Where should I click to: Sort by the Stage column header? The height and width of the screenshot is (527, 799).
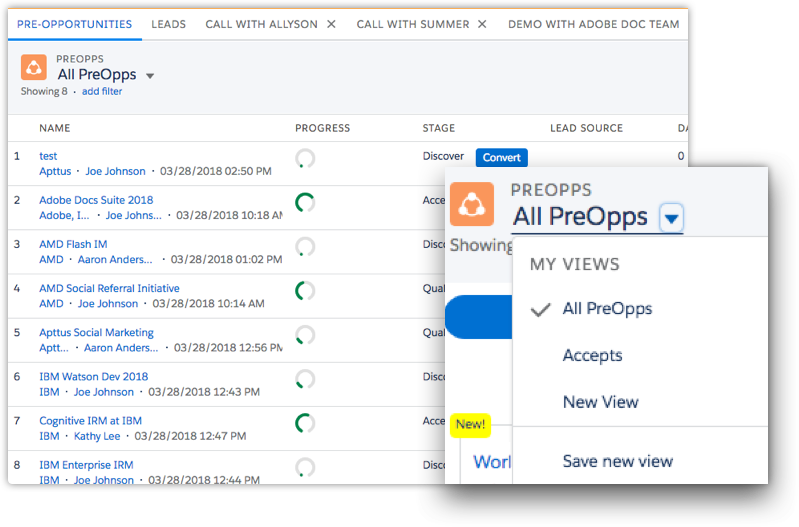[x=439, y=128]
